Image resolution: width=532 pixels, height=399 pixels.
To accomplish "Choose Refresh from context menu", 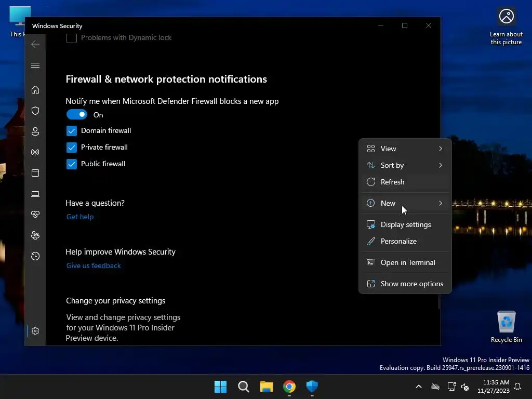I will [405, 182].
